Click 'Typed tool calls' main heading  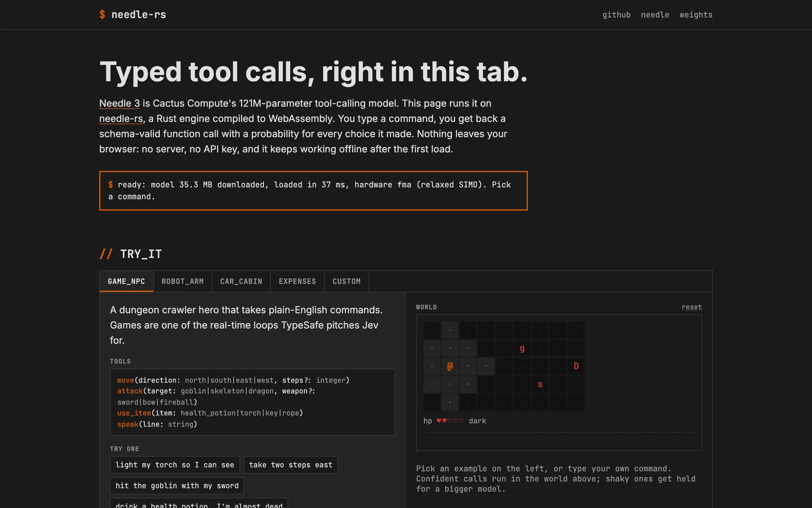(313, 72)
